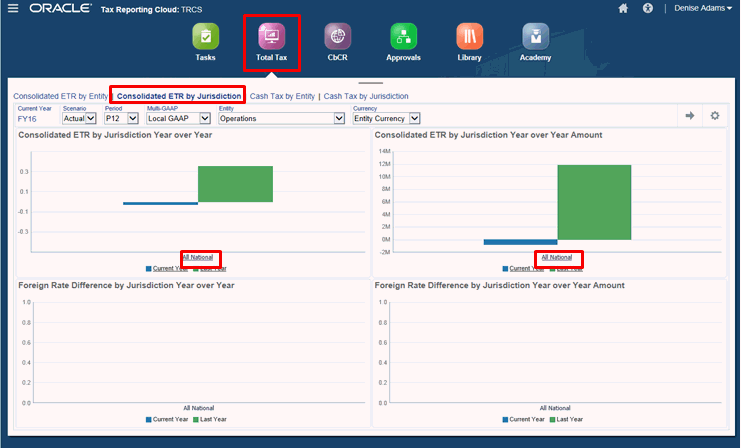
Task: Click the green Last Year bar in ETR Amount chart
Action: click(594, 202)
